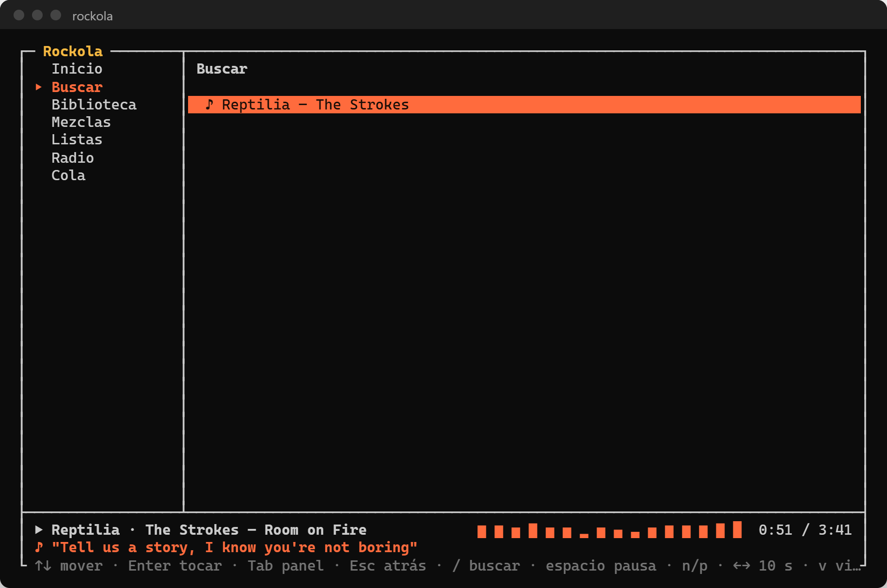Click the / buscar shortcut hint

pos(486,566)
